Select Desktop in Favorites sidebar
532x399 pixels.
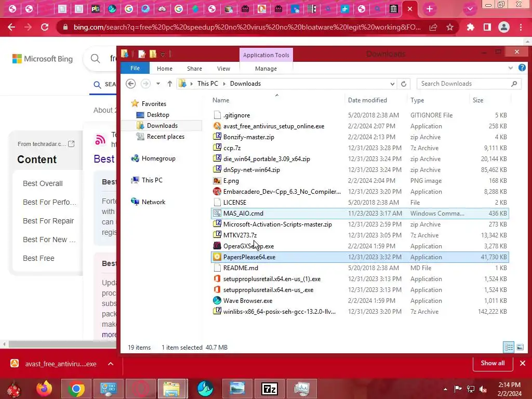point(158,115)
